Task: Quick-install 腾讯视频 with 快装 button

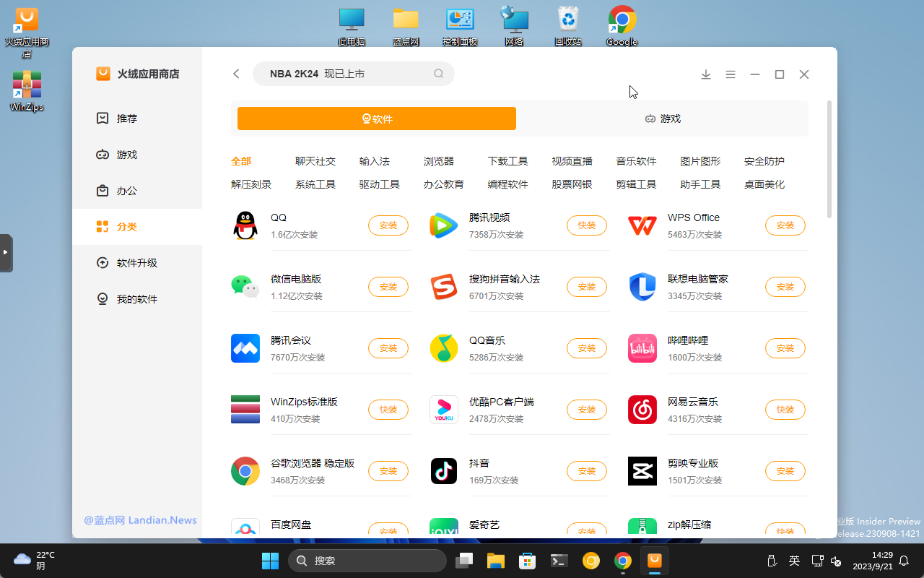Action: (x=587, y=225)
